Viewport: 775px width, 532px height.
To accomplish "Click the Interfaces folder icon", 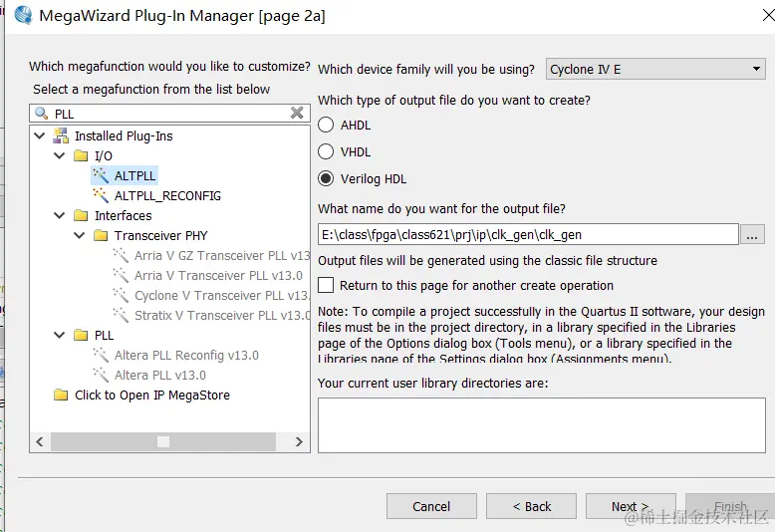I will pos(81,215).
